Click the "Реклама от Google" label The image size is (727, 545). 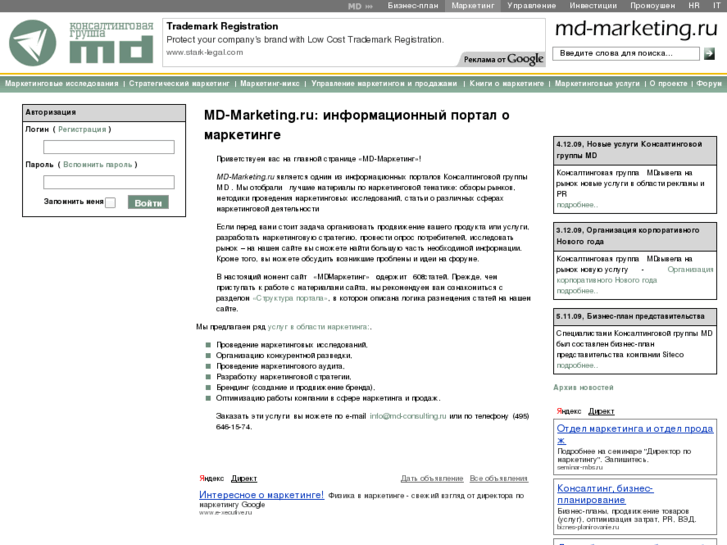(503, 59)
